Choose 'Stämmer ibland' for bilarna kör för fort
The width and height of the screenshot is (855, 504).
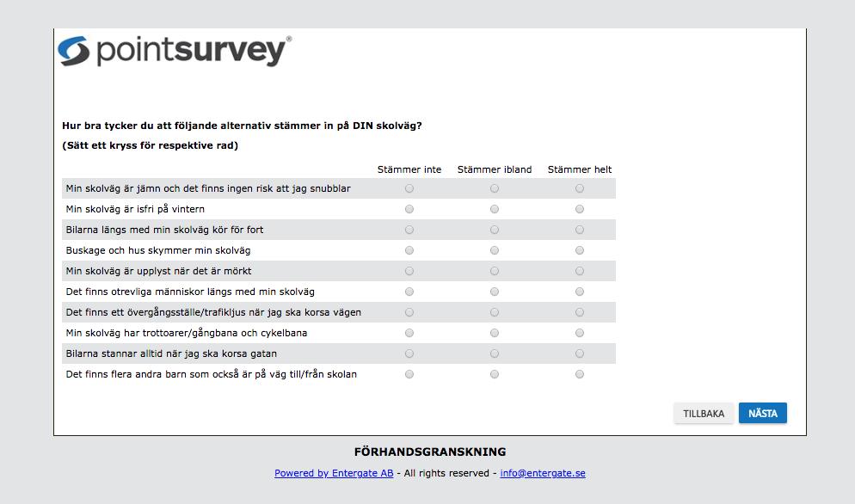pyautogui.click(x=495, y=230)
